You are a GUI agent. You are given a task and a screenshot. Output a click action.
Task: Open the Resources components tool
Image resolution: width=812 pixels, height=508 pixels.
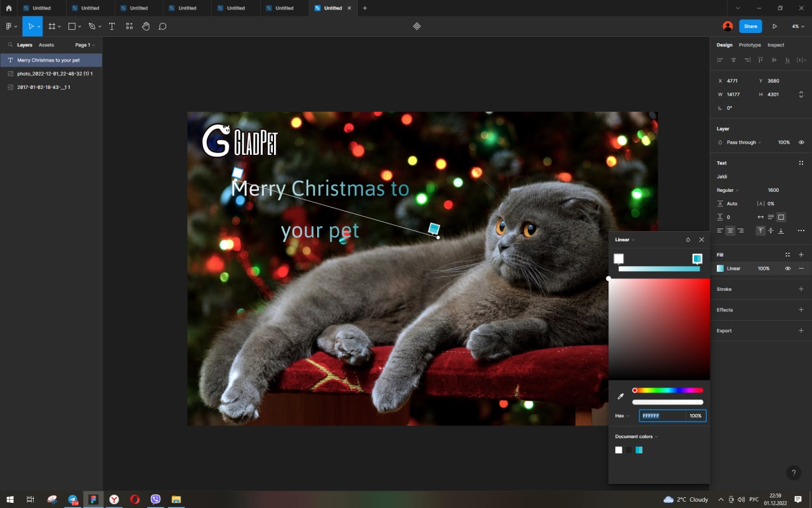pos(129,27)
